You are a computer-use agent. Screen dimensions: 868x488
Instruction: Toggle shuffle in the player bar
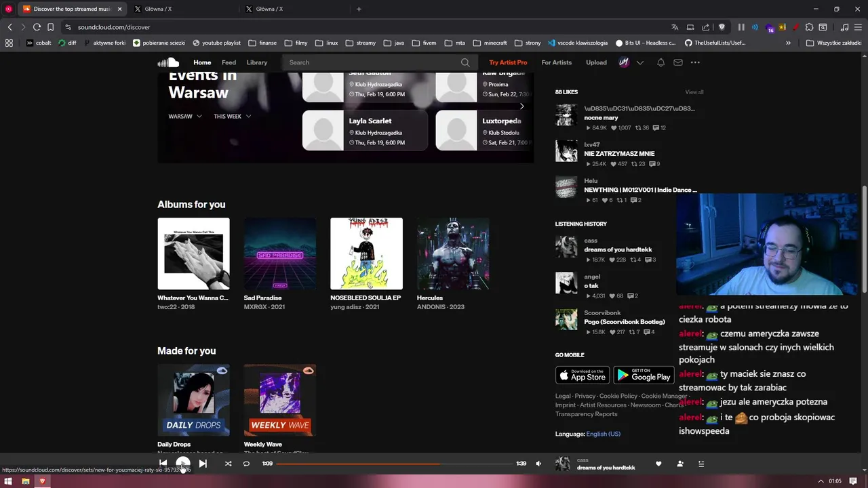point(228,464)
